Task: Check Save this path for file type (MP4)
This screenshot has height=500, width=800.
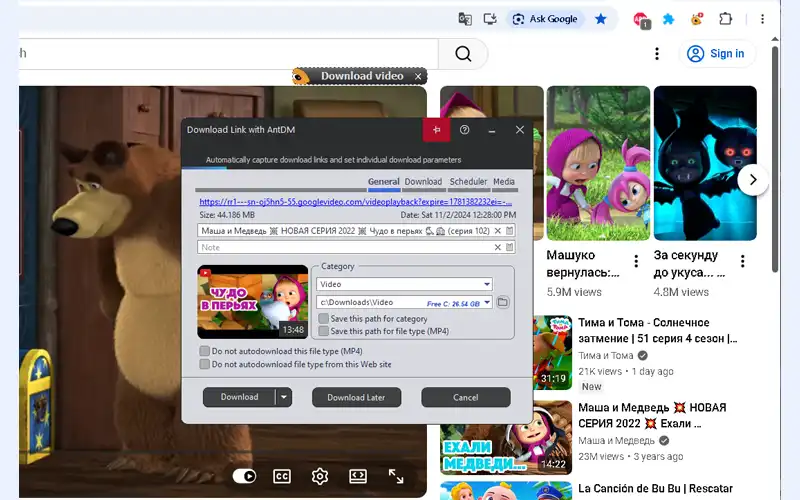Action: [x=323, y=332]
